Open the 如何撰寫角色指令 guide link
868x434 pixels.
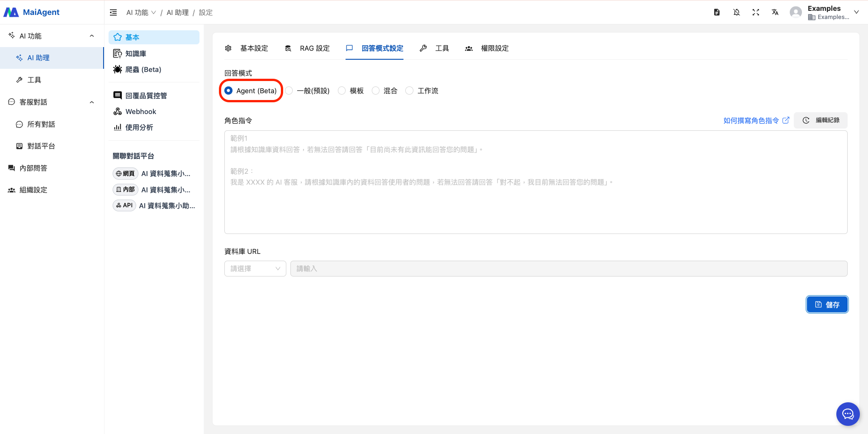click(751, 120)
